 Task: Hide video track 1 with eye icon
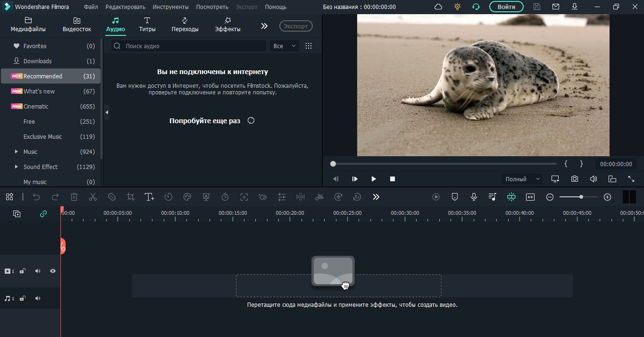53,271
